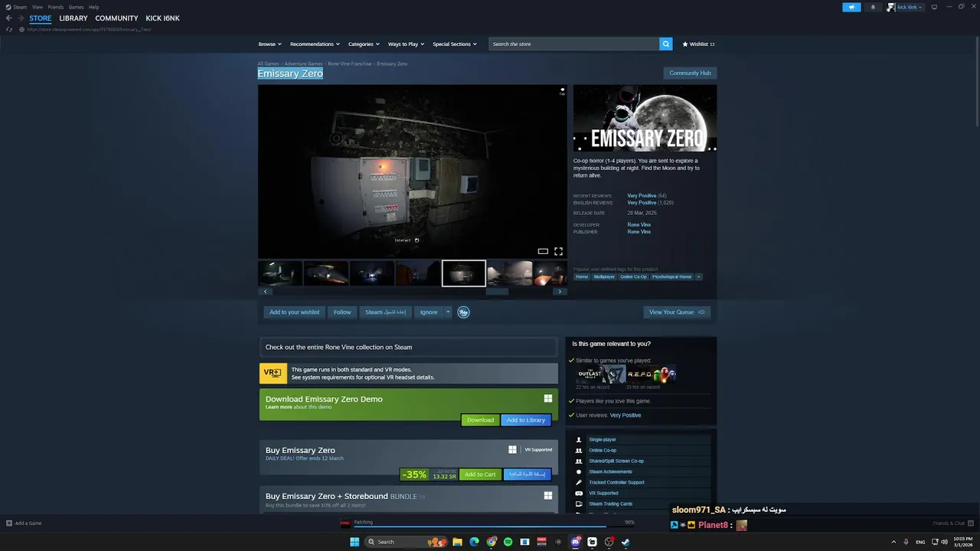Click the Steam icon in the taskbar
980x551 pixels.
tap(626, 542)
